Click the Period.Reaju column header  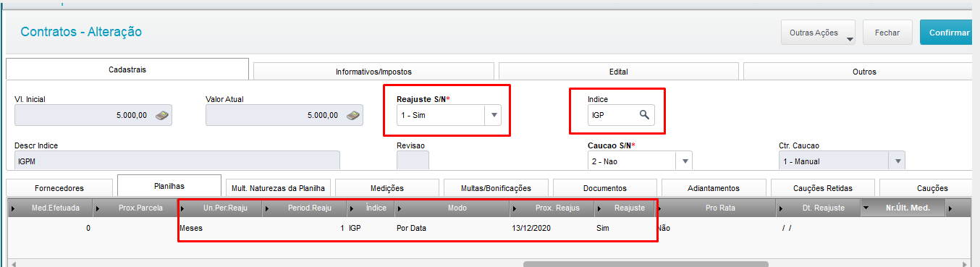305,208
